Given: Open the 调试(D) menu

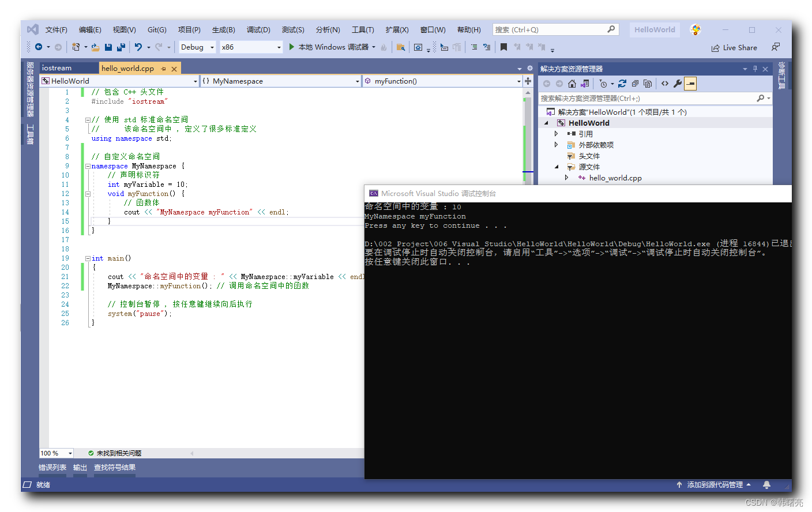Looking at the screenshot, I should pos(258,29).
